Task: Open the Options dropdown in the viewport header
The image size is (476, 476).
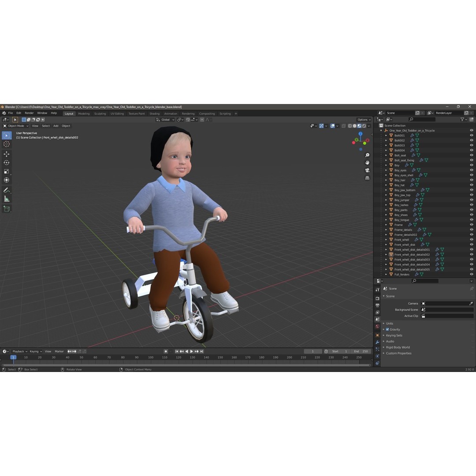Action: tap(364, 119)
